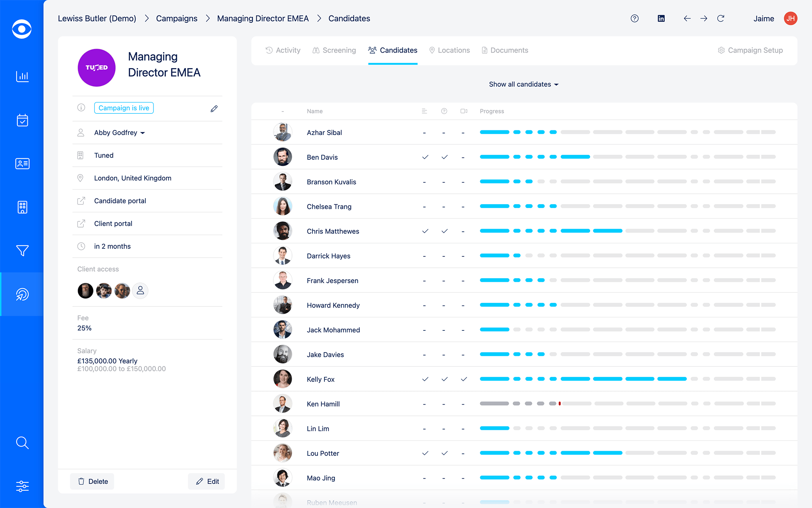The width and height of the screenshot is (812, 508).
Task: Open the Candidate portal link
Action: click(x=120, y=201)
